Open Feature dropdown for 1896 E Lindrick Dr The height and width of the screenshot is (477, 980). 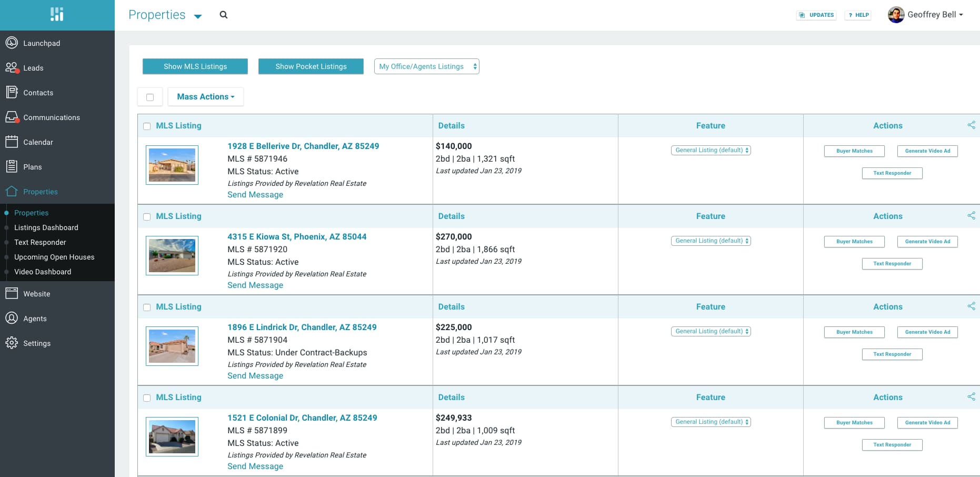(711, 331)
